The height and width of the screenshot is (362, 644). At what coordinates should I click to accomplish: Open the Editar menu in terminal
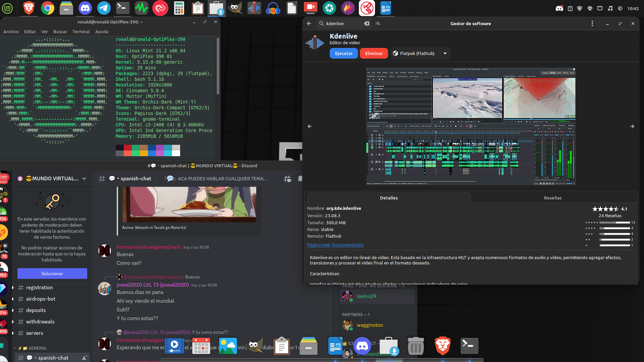coord(30,32)
